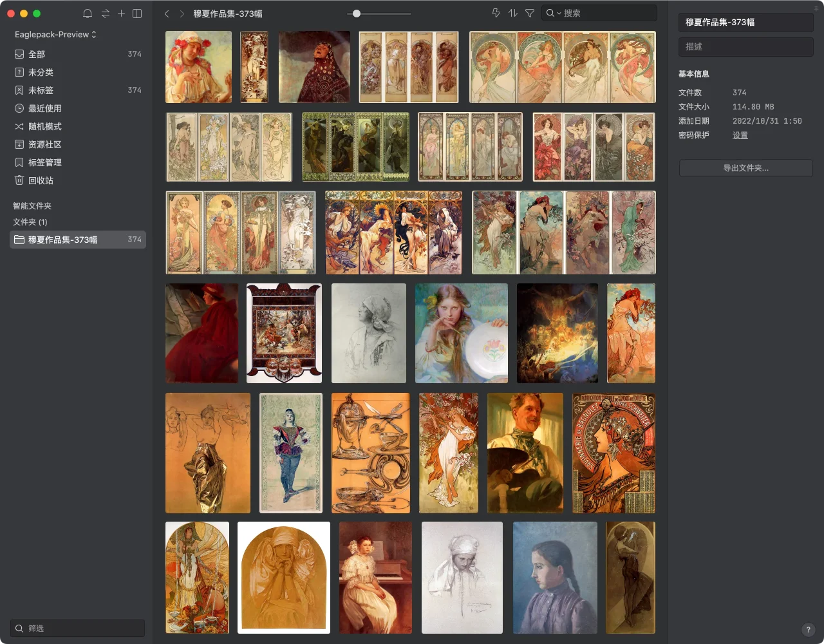Open the girl holding white plate thumbnail

[462, 334]
